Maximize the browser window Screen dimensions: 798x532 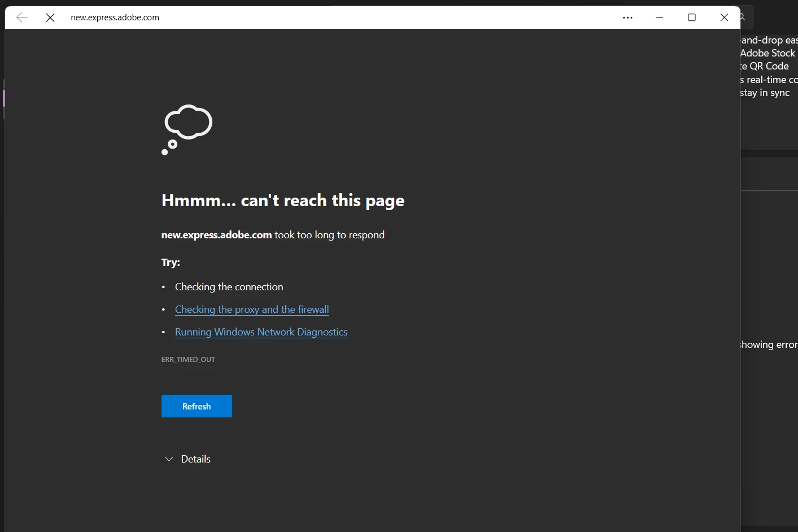(692, 18)
